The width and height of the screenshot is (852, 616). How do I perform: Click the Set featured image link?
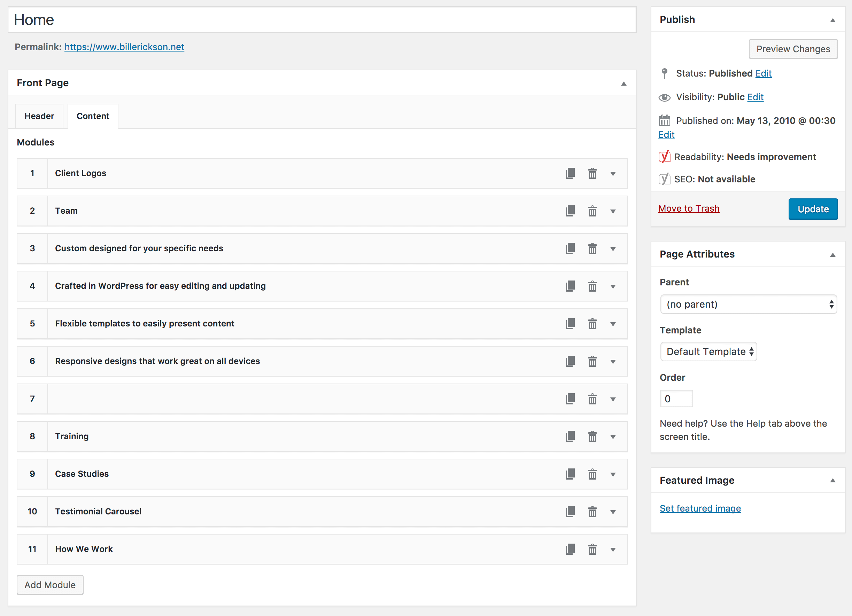coord(700,508)
